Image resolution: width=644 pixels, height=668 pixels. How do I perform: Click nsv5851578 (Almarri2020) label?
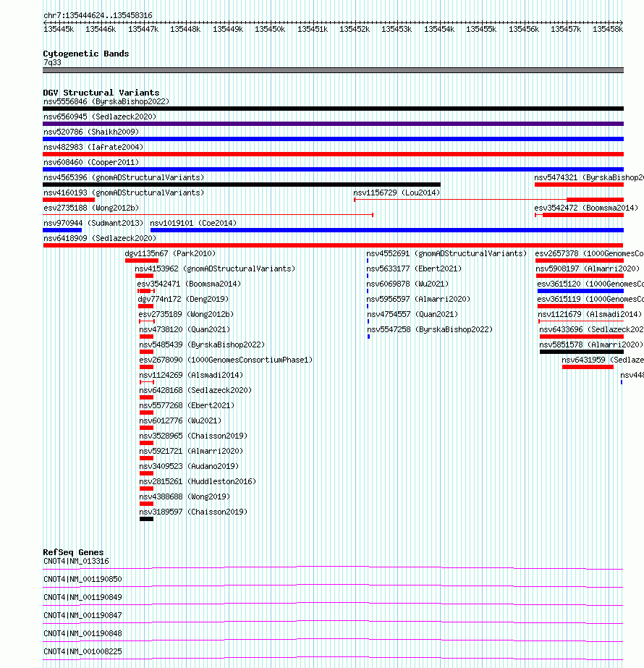point(591,344)
